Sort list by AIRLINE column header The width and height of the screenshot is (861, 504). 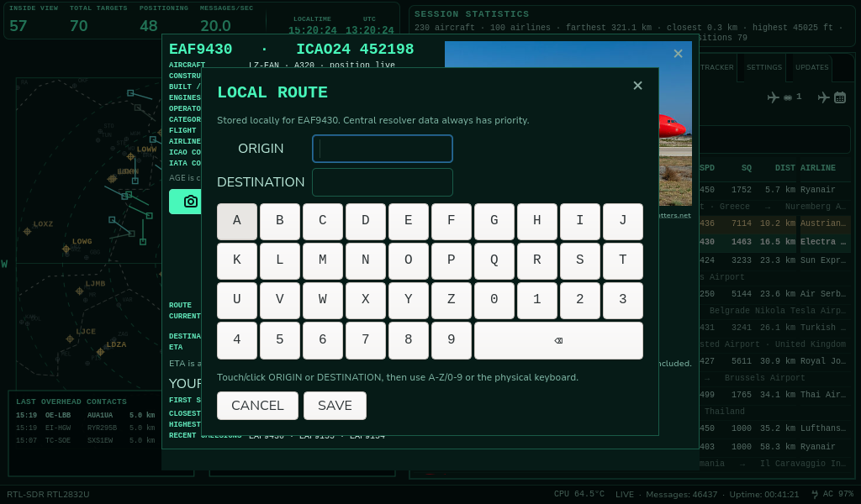[817, 168]
